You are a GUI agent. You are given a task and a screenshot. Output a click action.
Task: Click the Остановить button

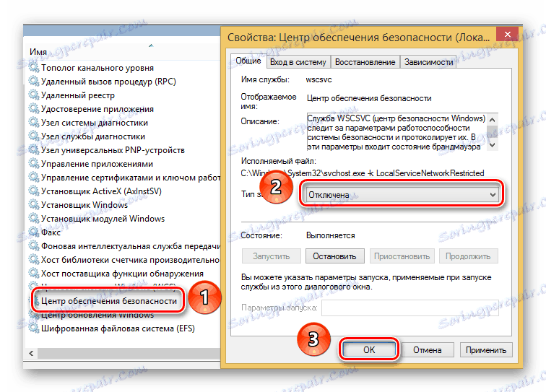(334, 256)
